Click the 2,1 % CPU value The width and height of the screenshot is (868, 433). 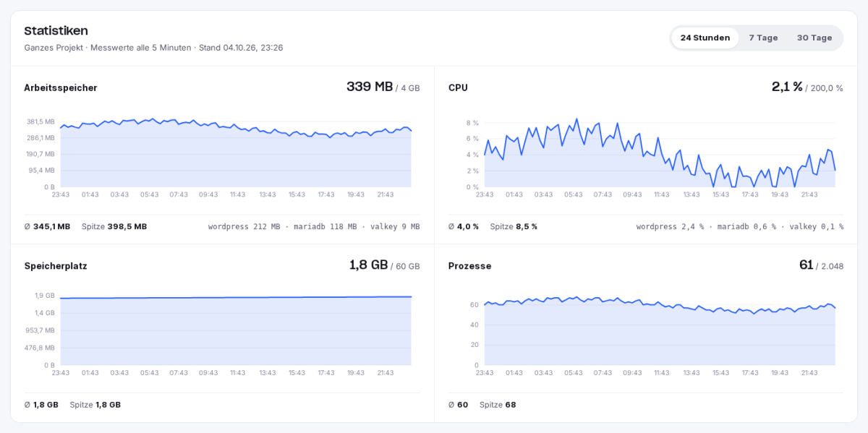click(x=787, y=87)
